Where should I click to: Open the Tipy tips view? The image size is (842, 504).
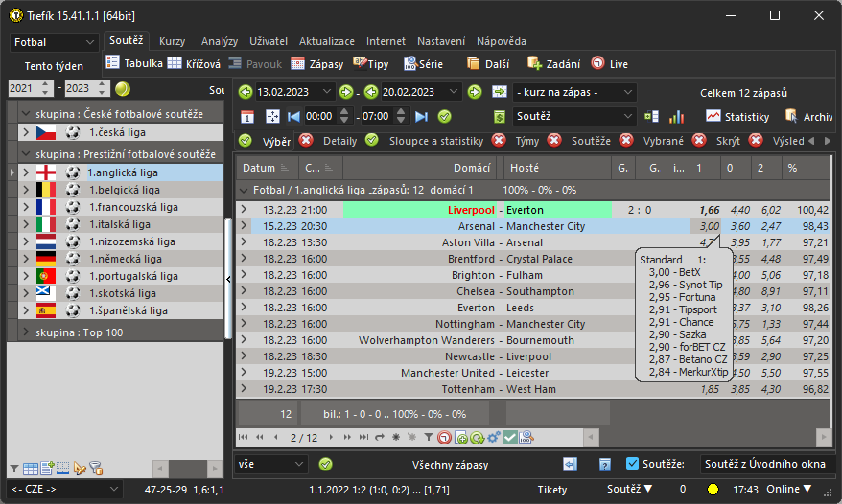(370, 64)
